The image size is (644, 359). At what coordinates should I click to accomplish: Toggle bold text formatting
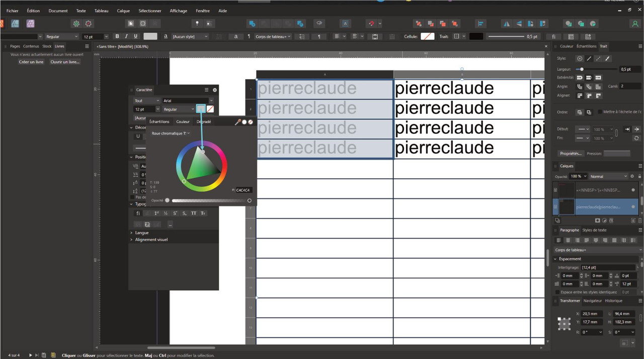[x=117, y=36]
